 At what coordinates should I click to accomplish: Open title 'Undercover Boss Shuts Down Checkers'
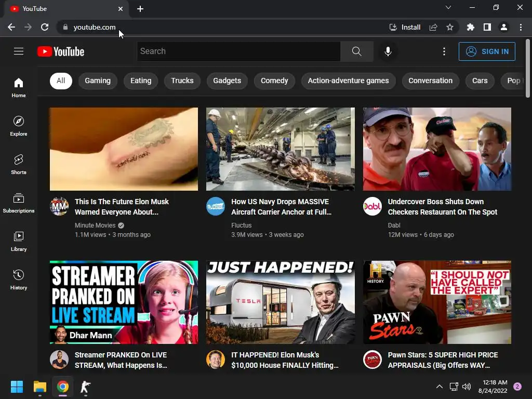[x=443, y=207]
